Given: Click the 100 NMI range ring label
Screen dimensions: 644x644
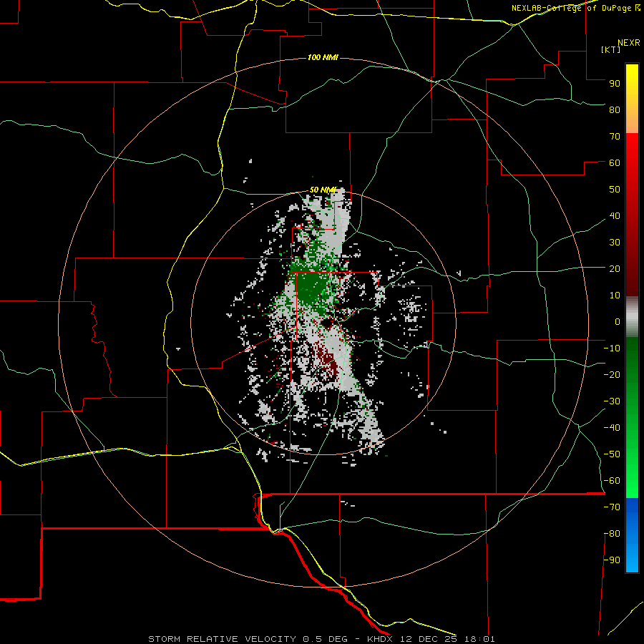Looking at the screenshot, I should [323, 57].
